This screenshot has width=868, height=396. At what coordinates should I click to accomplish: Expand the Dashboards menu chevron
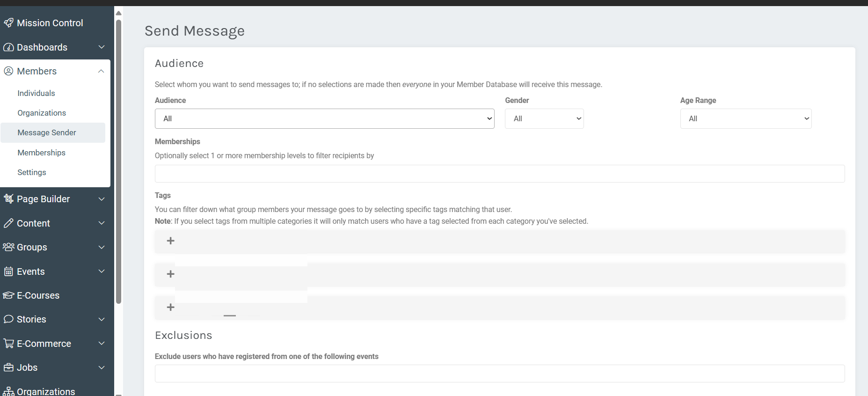tap(102, 47)
